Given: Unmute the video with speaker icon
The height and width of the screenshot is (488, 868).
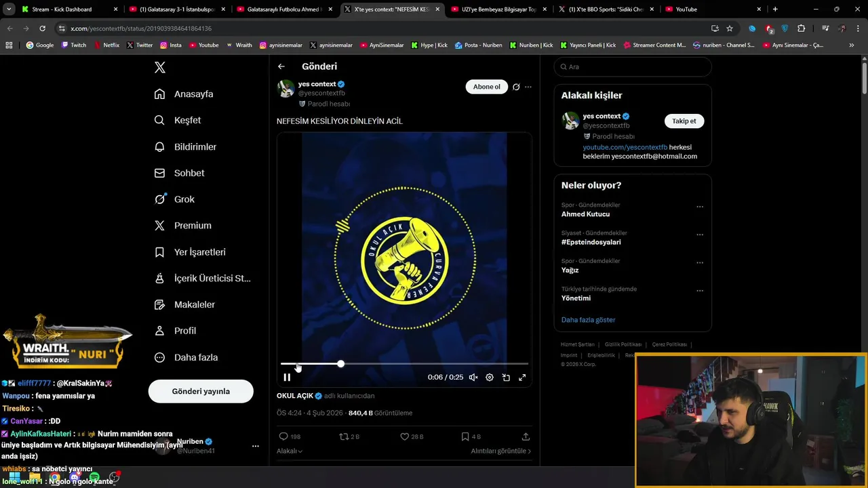Looking at the screenshot, I should click(473, 378).
